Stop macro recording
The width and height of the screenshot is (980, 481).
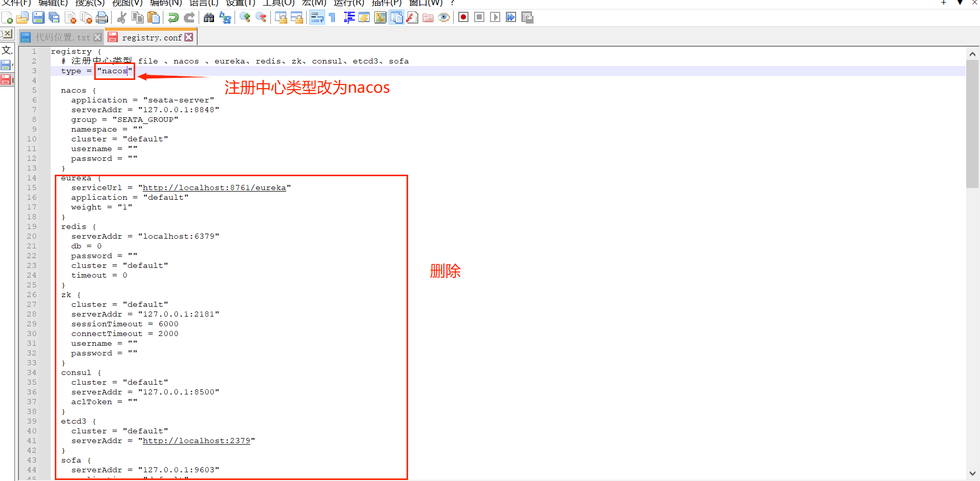tap(479, 17)
